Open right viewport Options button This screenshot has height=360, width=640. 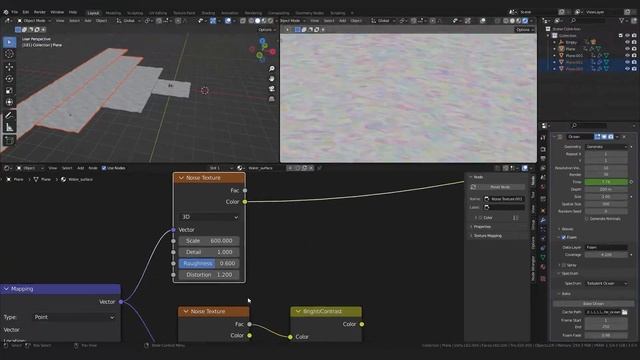pyautogui.click(x=524, y=29)
